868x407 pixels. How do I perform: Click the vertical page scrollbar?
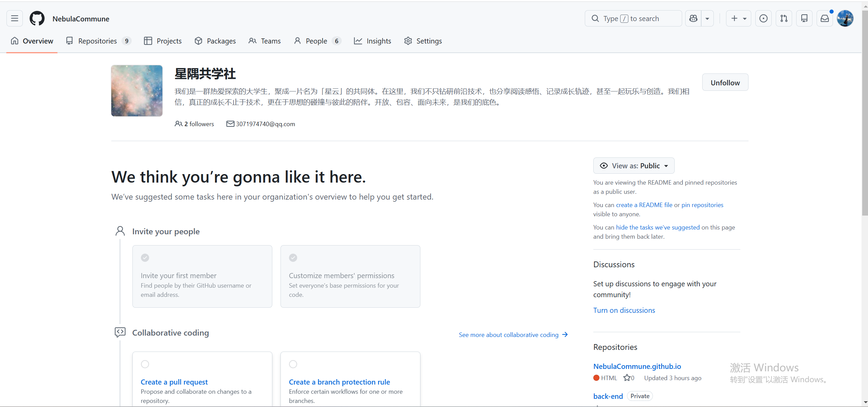[x=865, y=112]
